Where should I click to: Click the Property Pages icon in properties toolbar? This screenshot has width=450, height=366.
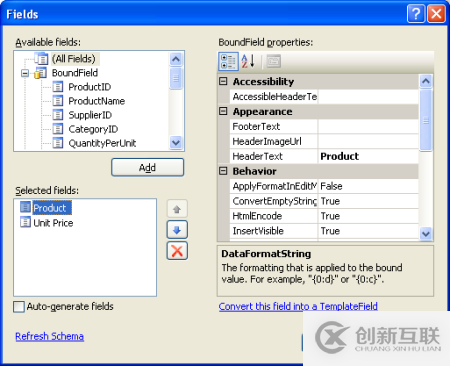coord(273,61)
